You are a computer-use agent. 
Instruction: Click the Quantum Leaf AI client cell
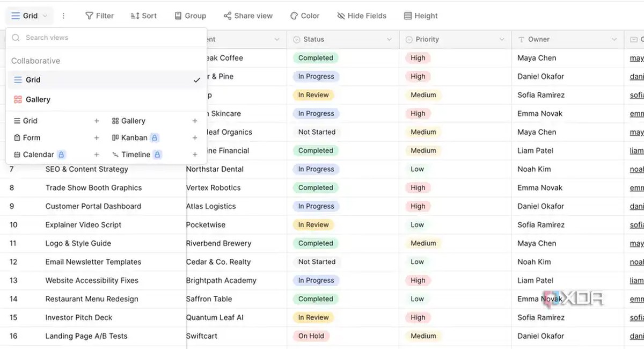pos(237,317)
